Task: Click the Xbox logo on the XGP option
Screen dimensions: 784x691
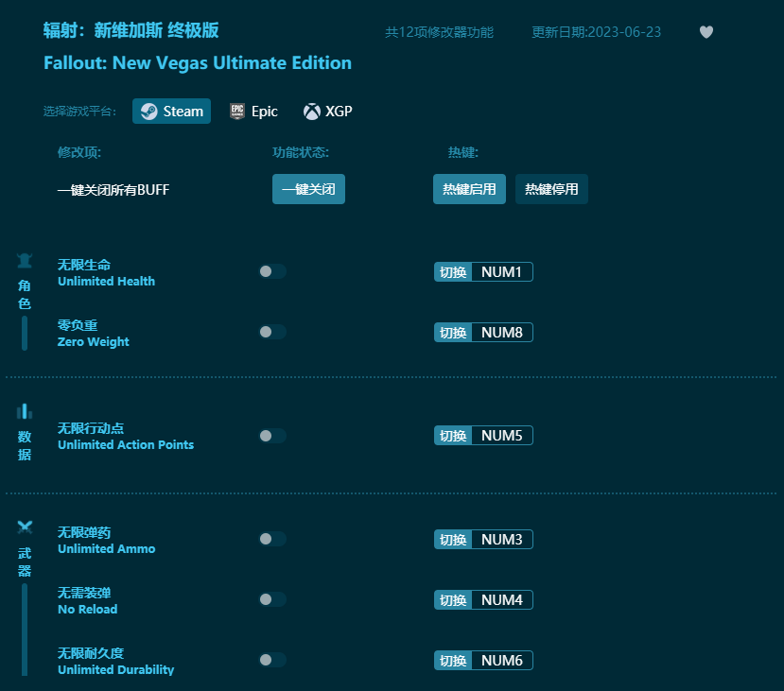Action: pos(311,111)
